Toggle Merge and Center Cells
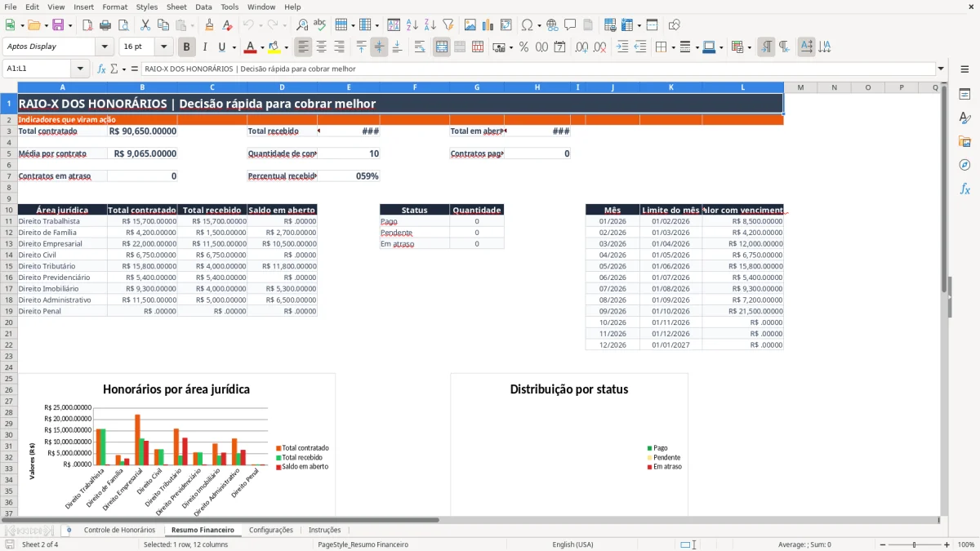 tap(441, 47)
